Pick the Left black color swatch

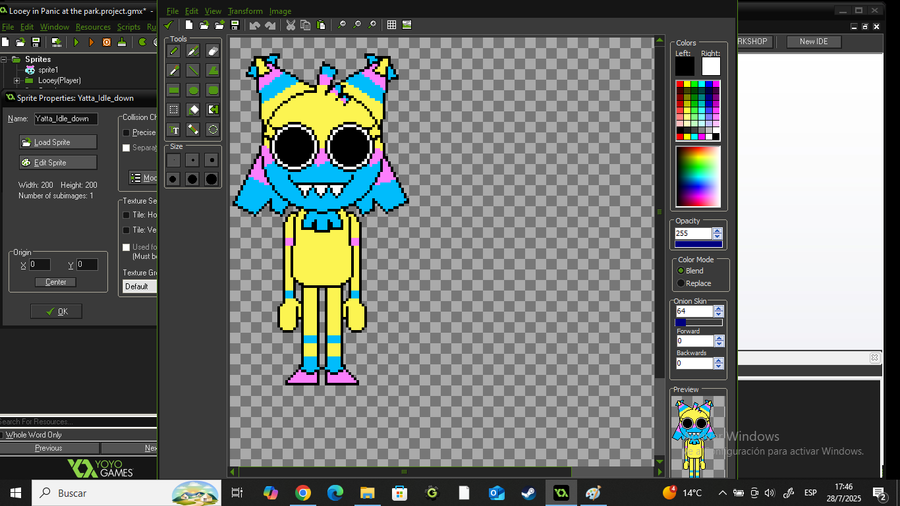pyautogui.click(x=684, y=67)
